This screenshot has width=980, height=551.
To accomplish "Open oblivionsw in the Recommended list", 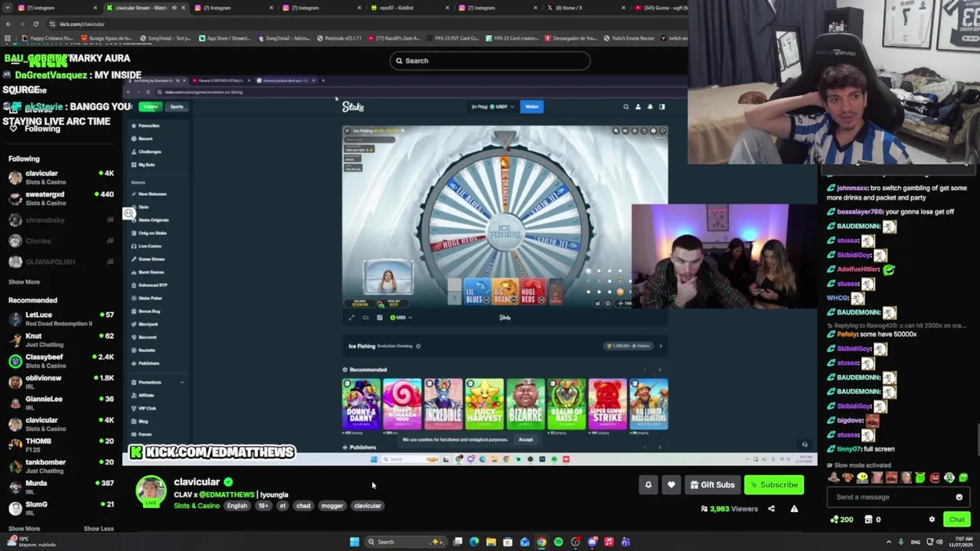I will (x=61, y=381).
